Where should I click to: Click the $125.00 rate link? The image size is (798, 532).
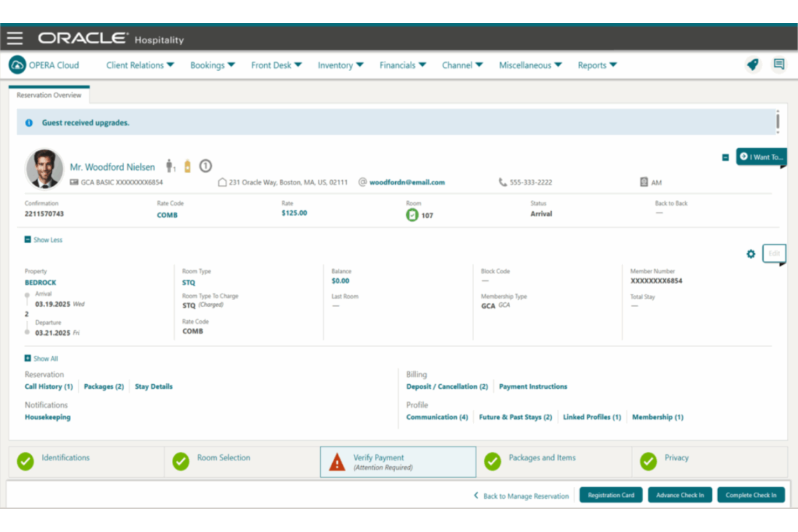[x=294, y=213]
